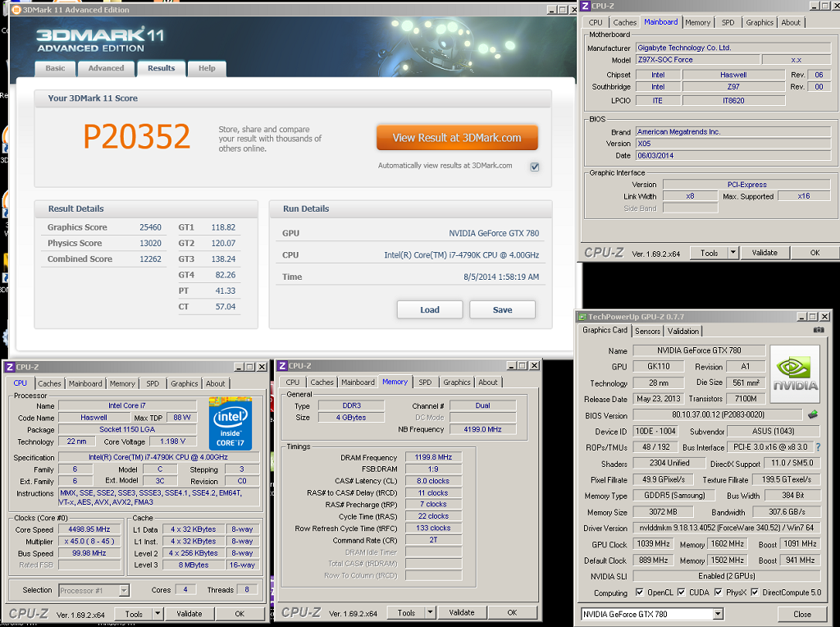The image size is (840, 627).
Task: Toggle the DirectCompute 5.0 checkbox
Action: [755, 593]
